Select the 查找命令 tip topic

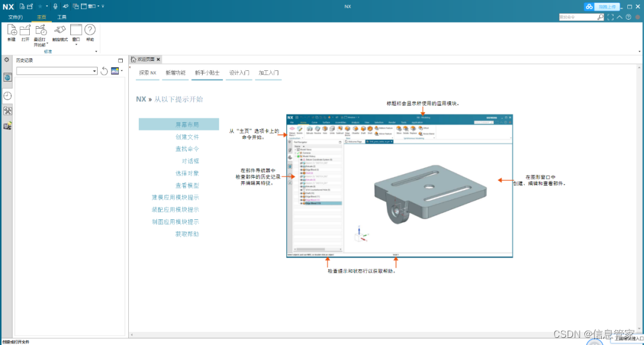tap(187, 149)
